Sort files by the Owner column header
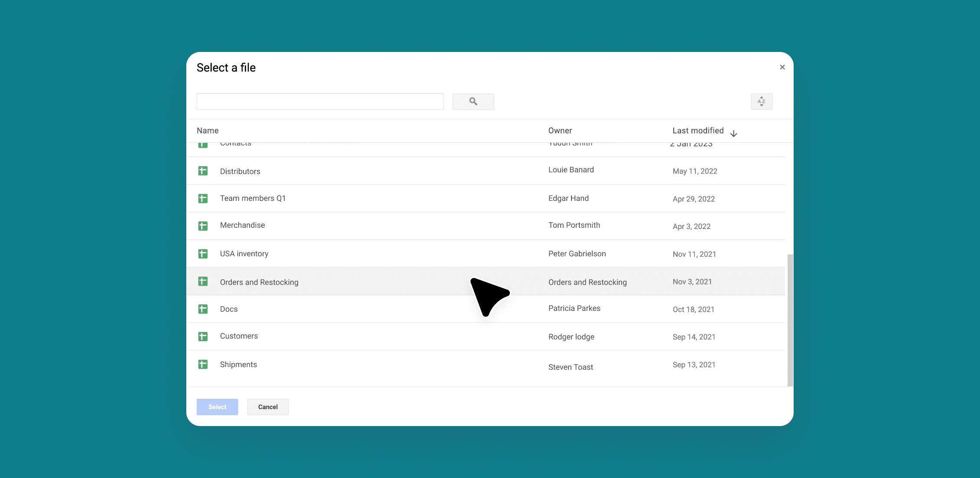980x478 pixels. (x=560, y=130)
